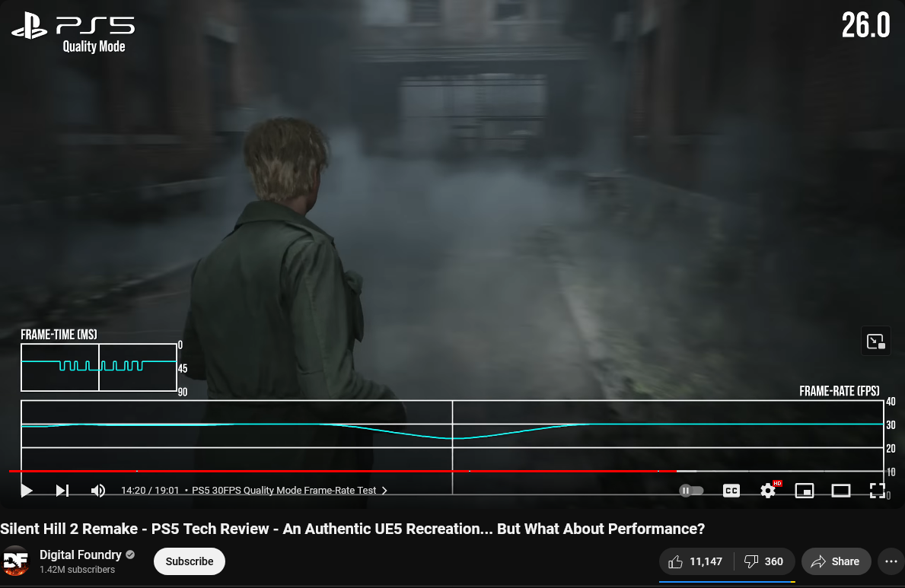Viewport: 905px width, 588px height.
Task: Enable miniplayer mode
Action: pyautogui.click(x=804, y=491)
